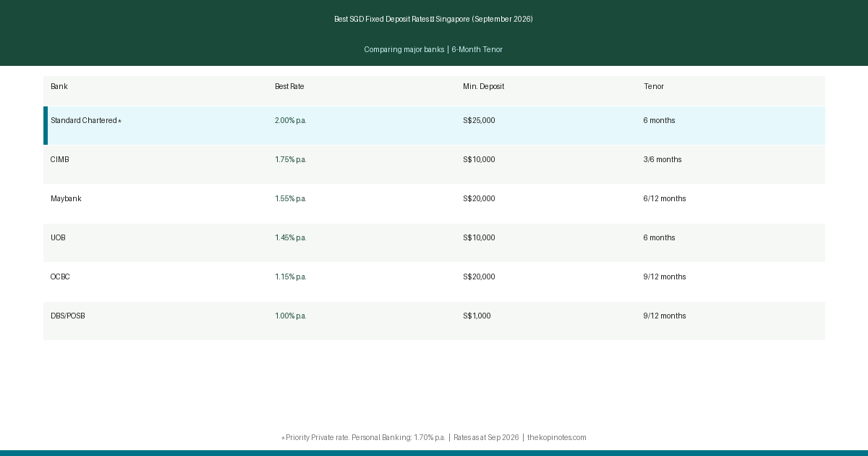Click the DBS/POSB '9/12 months' tenor cell
The width and height of the screenshot is (868, 456).
[665, 316]
